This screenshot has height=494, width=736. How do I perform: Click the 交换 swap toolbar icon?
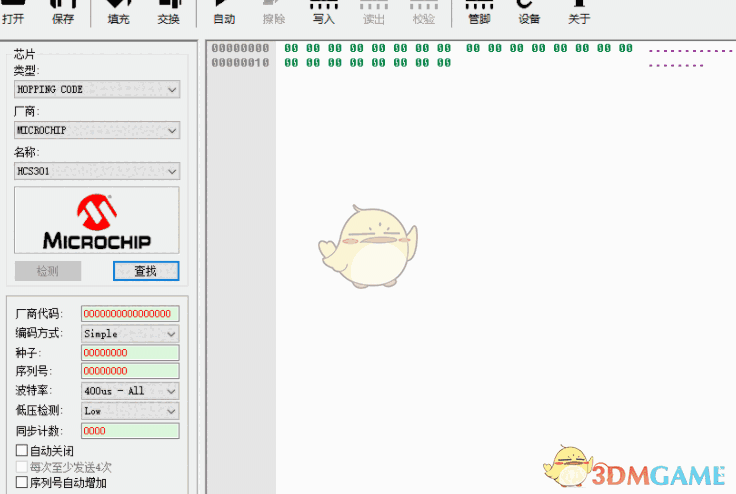click(x=169, y=12)
